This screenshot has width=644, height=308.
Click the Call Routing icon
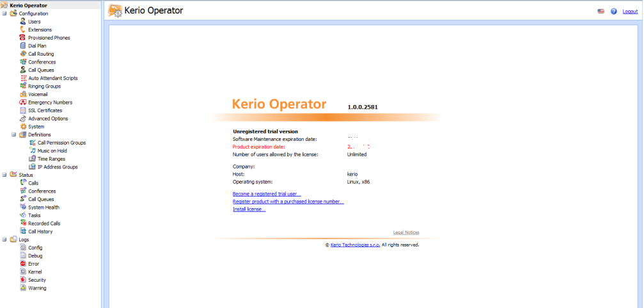point(24,54)
